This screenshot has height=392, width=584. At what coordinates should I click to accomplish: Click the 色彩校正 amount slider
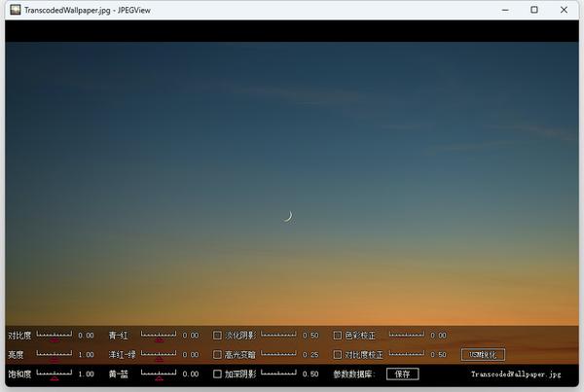point(407,335)
